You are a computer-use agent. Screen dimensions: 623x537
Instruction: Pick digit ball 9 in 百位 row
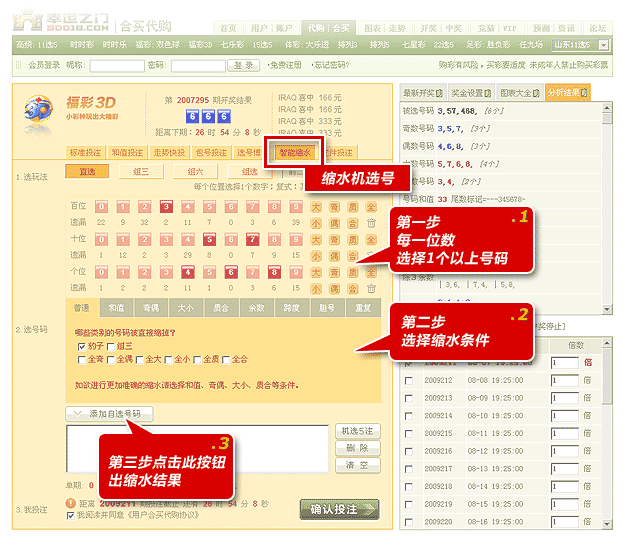296,207
